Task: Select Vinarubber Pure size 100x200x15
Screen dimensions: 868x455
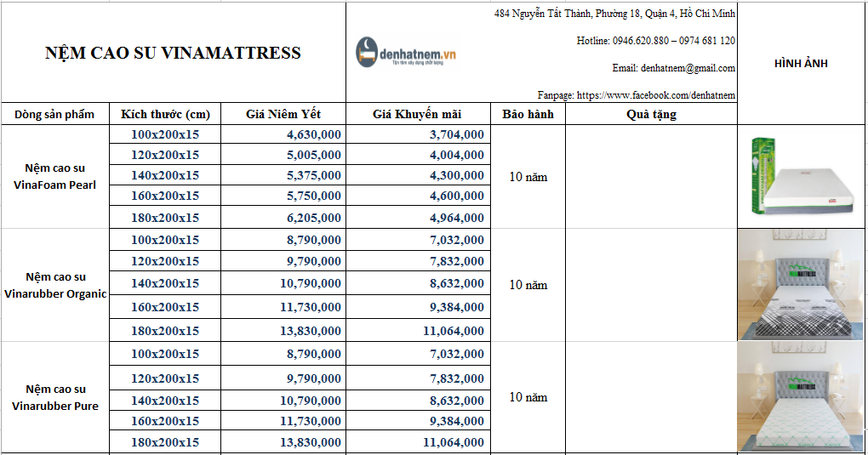Action: tap(165, 354)
